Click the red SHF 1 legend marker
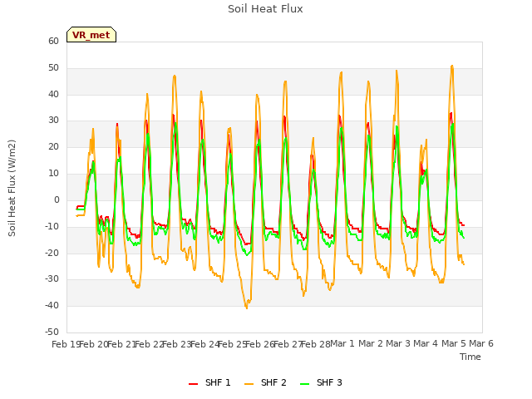The width and height of the screenshot is (532, 399). pos(193,383)
